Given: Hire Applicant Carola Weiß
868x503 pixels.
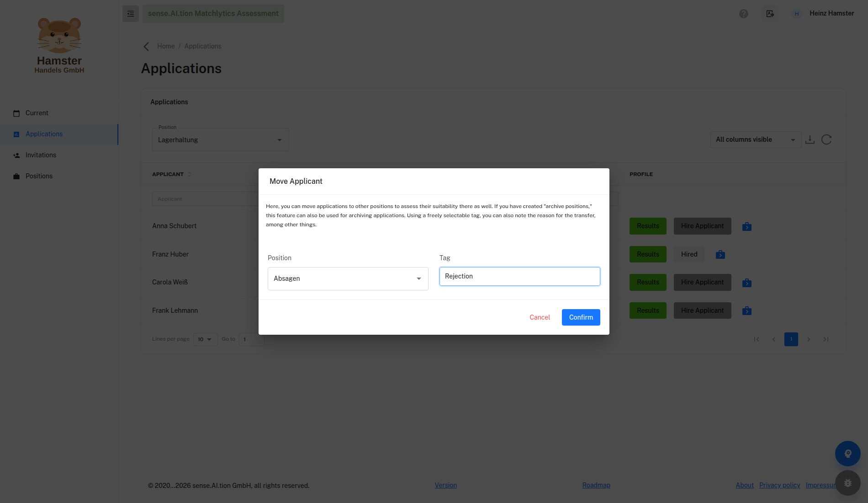Looking at the screenshot, I should click(703, 282).
